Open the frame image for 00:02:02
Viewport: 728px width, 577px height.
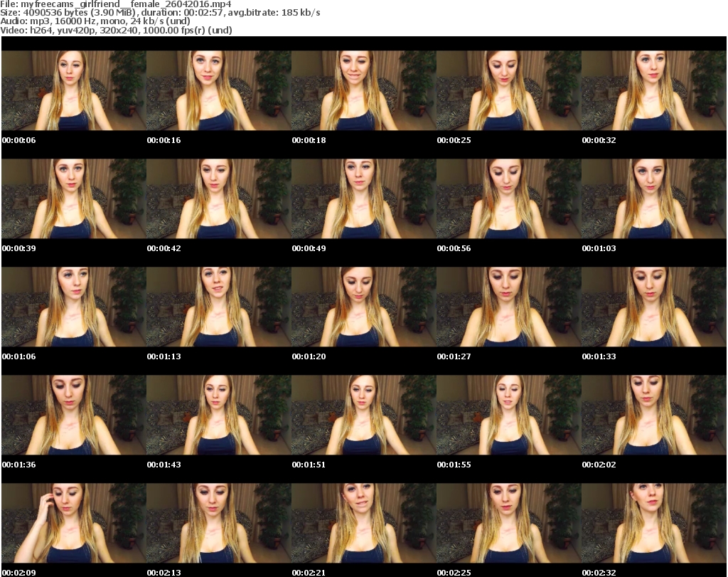tap(654, 415)
